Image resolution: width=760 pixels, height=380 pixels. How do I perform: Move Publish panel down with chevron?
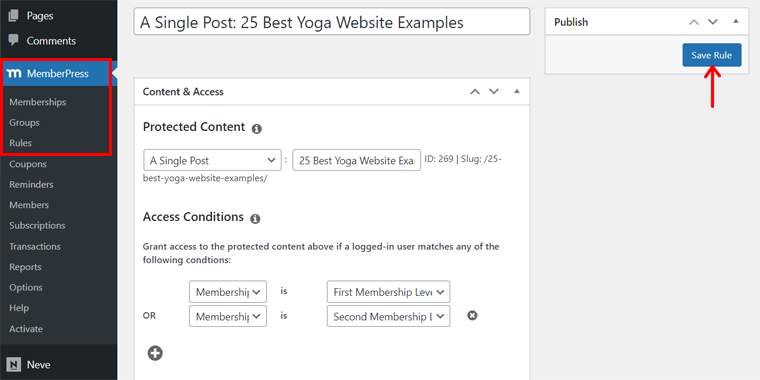pyautogui.click(x=712, y=22)
